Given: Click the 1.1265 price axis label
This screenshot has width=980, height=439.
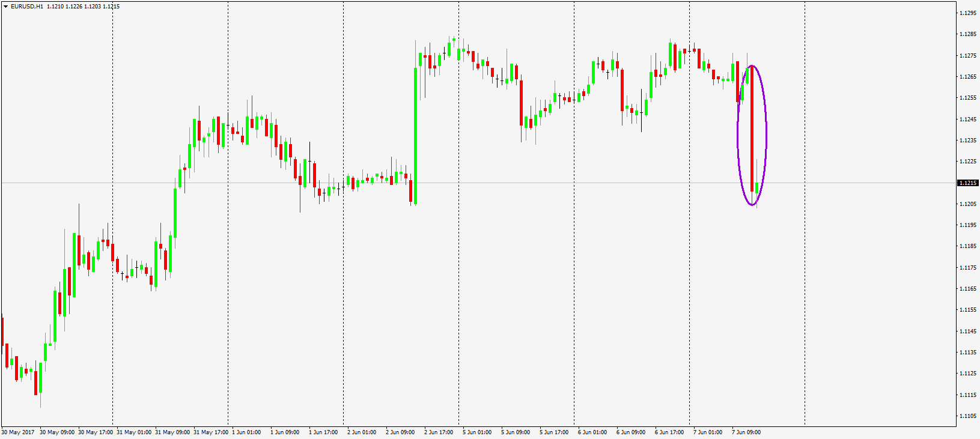Looking at the screenshot, I should [968, 77].
